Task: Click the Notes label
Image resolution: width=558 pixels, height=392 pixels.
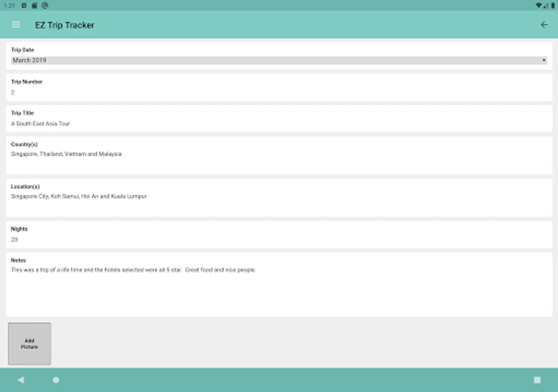Action: [x=18, y=260]
